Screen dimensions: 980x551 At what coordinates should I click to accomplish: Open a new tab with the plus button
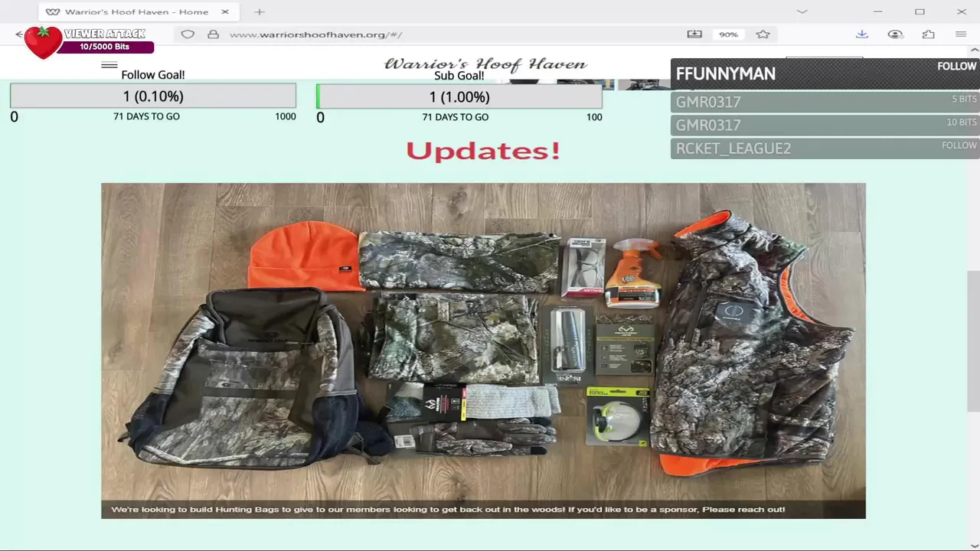260,11
